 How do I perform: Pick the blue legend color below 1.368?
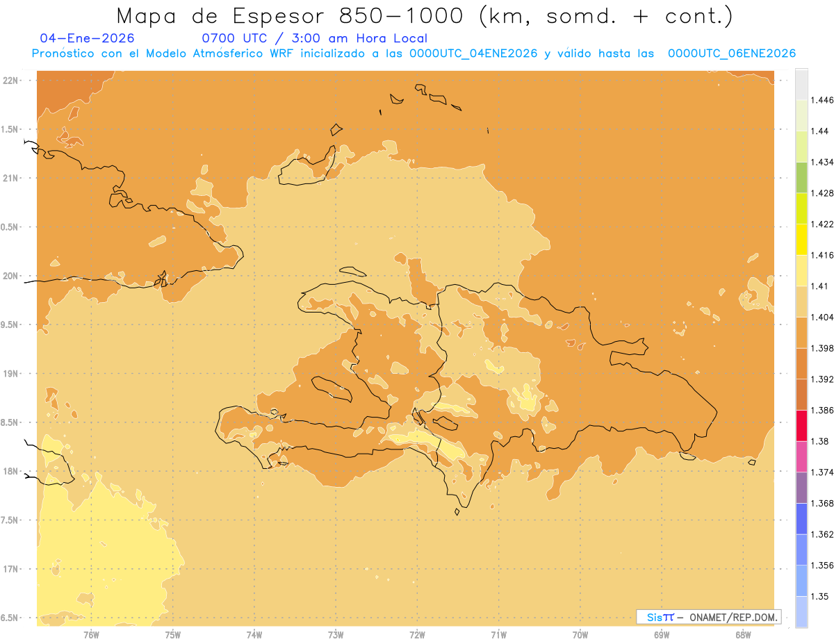pos(801,518)
